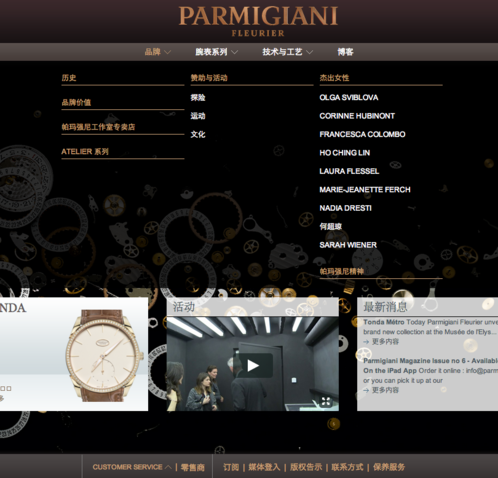498x478 pixels.
Task: Select 文化 under sponsorship
Action: pyautogui.click(x=198, y=134)
